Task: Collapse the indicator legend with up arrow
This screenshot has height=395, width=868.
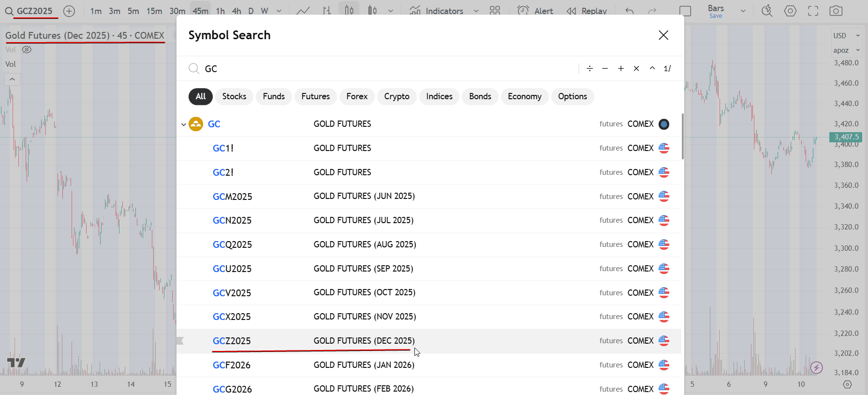Action: click(12, 79)
